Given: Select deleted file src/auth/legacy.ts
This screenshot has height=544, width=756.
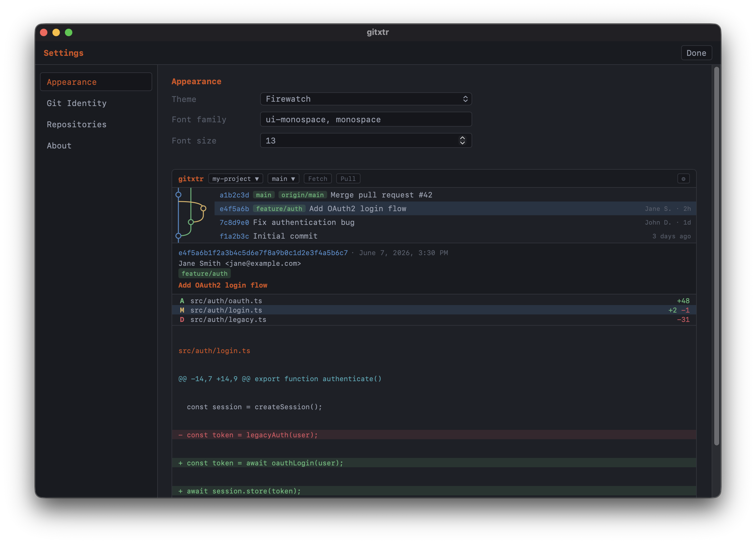Looking at the screenshot, I should click(434, 319).
